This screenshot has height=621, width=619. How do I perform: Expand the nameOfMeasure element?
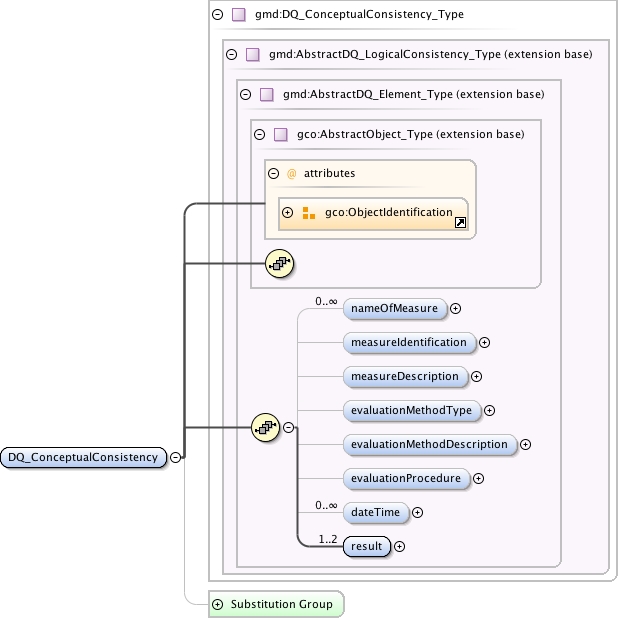(x=455, y=309)
